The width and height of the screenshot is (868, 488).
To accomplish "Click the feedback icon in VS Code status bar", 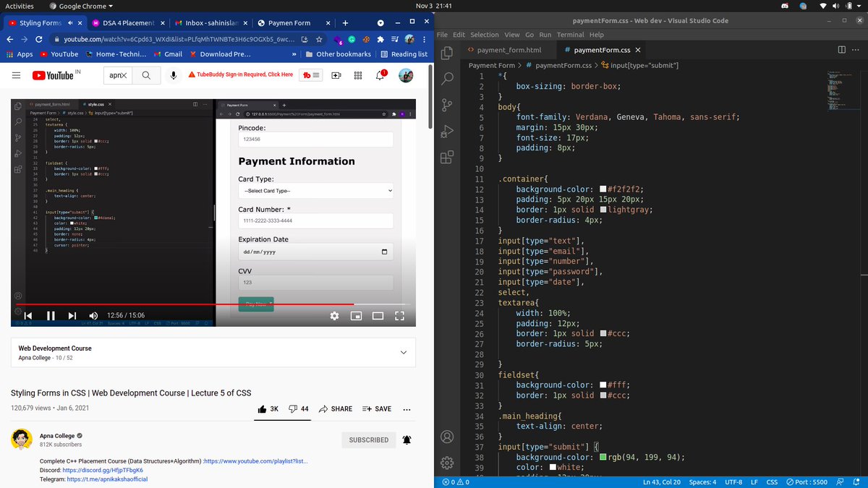I will coord(840,482).
